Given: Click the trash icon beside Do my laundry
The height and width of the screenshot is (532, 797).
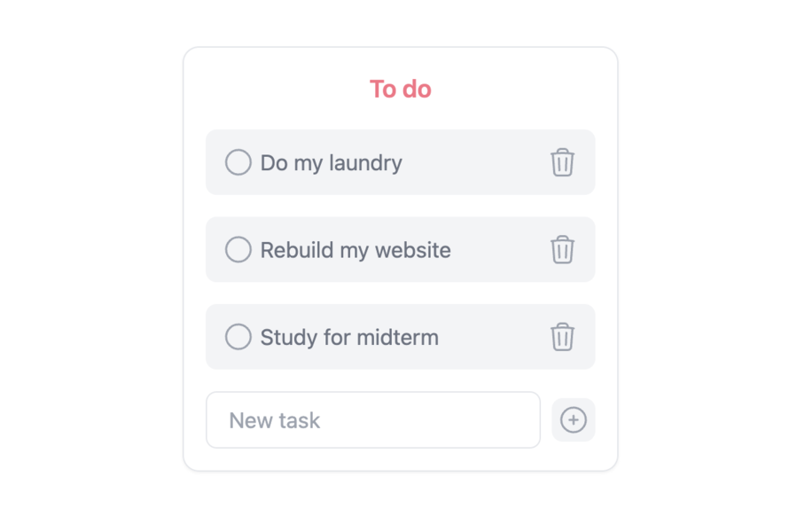Looking at the screenshot, I should pyautogui.click(x=563, y=162).
